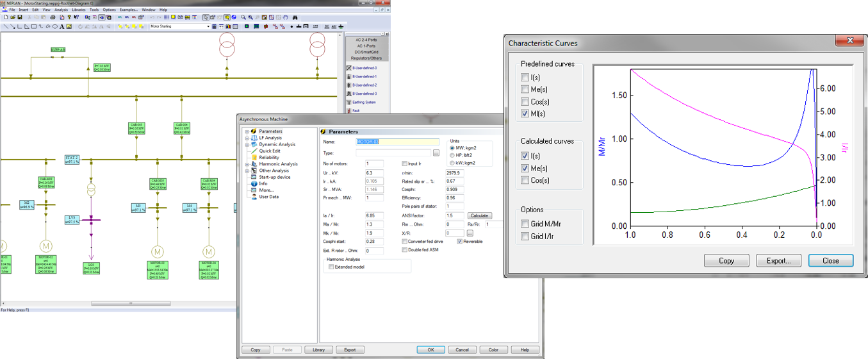This screenshot has height=359, width=868.
Task: Click the Earthing System symbol in palette
Action: [x=348, y=102]
